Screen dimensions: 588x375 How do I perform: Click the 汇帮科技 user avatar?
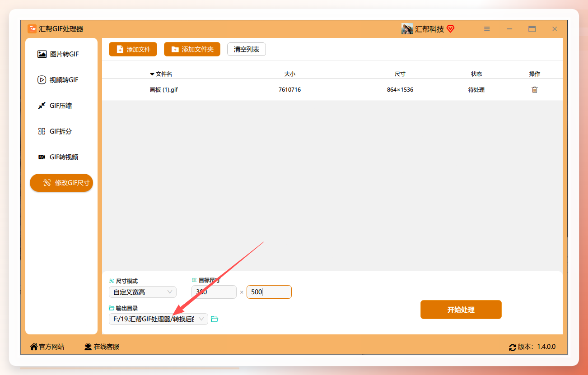tap(407, 29)
